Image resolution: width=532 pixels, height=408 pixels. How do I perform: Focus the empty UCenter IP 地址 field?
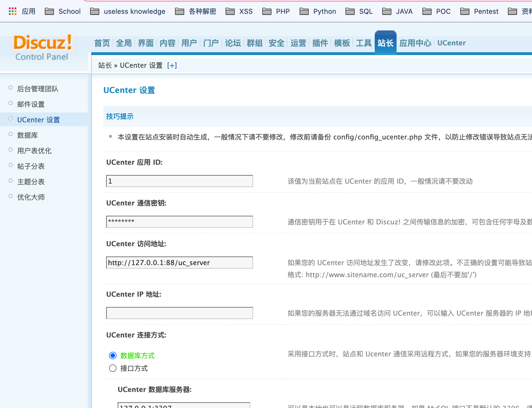point(180,313)
